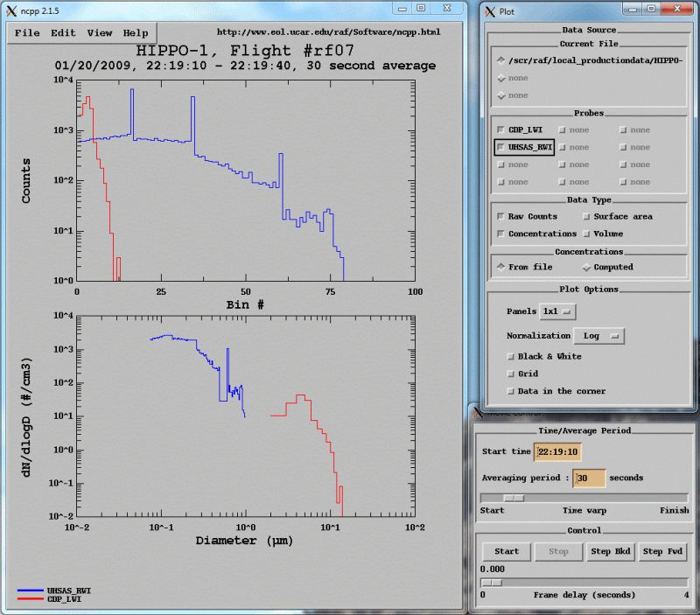The height and width of the screenshot is (615, 700).
Task: Click the Step Fwd button
Action: coord(663,552)
